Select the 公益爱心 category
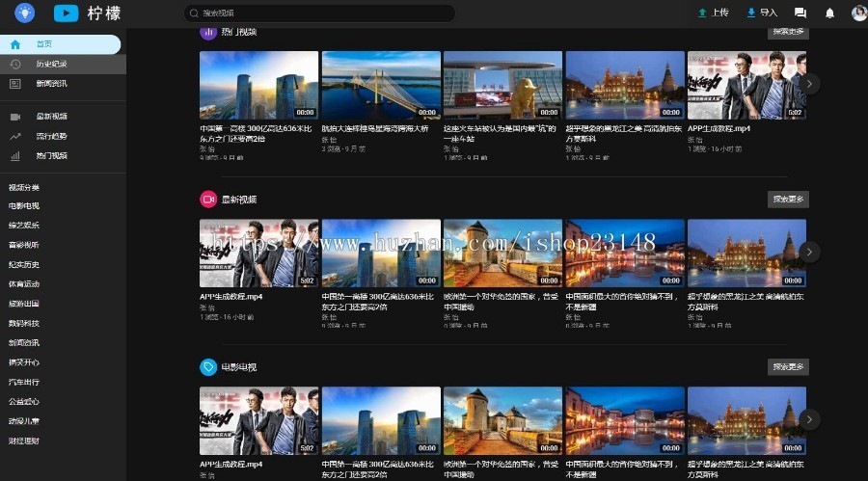868x481 pixels. click(24, 401)
